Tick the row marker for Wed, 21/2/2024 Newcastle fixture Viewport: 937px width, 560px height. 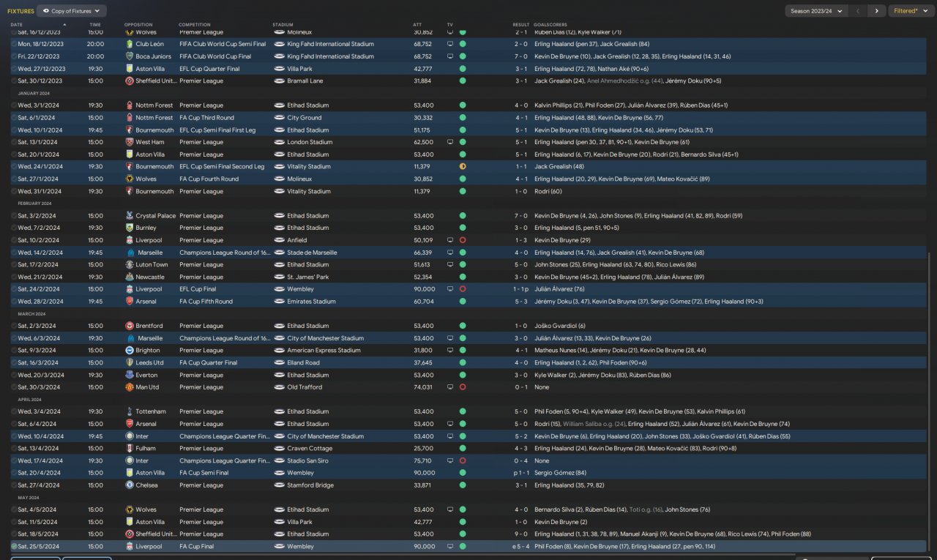pyautogui.click(x=14, y=277)
